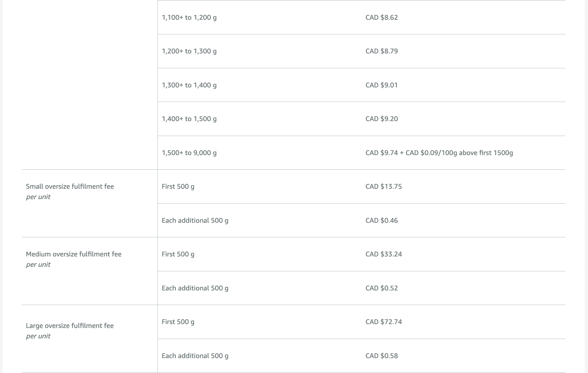Click the "1,300+ to 1,400 g" weight cell
The image size is (588, 373).
pyautogui.click(x=189, y=85)
